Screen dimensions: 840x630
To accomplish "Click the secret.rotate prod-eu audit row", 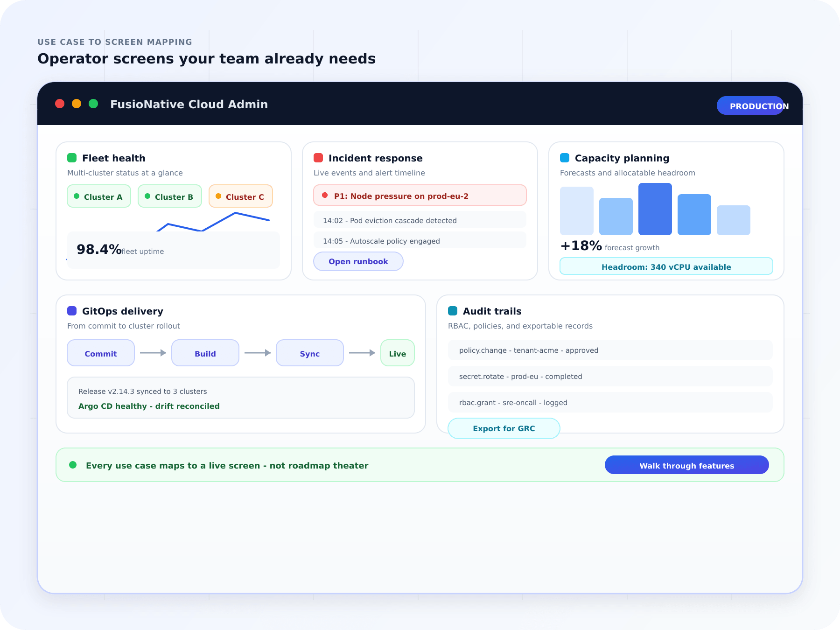I will 610,376.
